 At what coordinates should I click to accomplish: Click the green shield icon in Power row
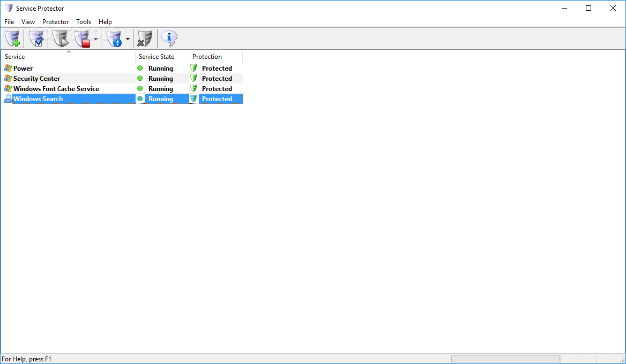pos(193,68)
